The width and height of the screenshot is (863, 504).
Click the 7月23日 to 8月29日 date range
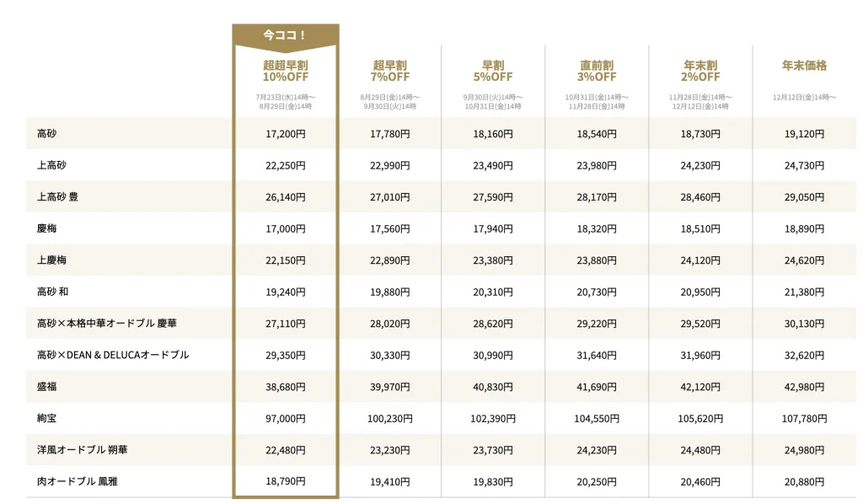click(285, 102)
